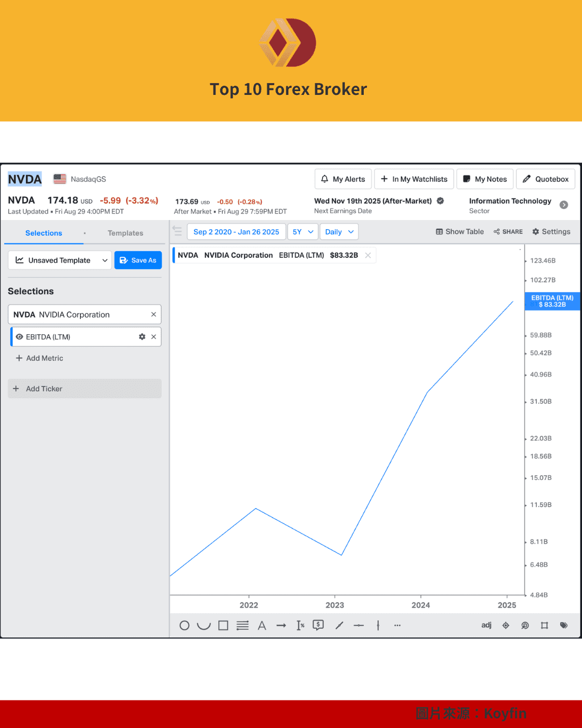
Task: Click the Save As button
Action: pyautogui.click(x=138, y=260)
